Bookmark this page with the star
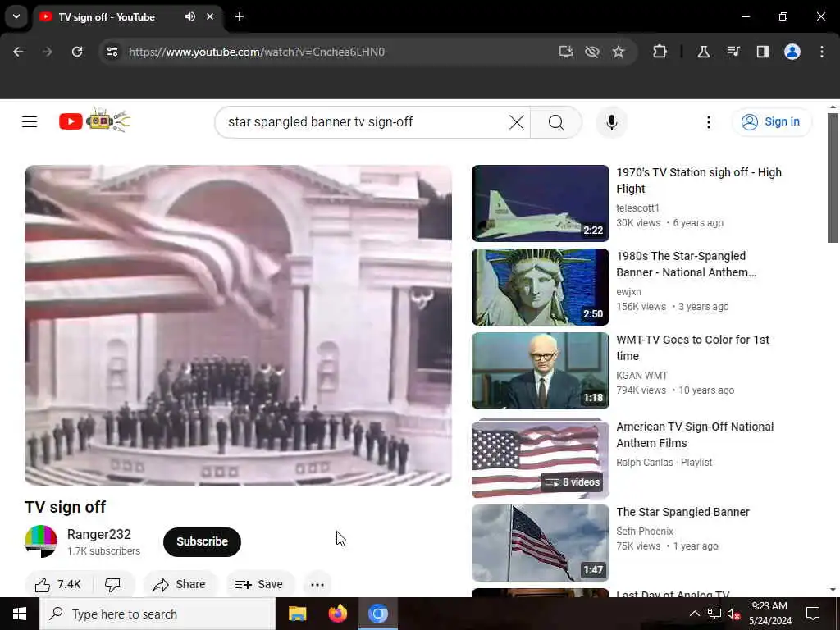840x630 pixels. pos(619,52)
